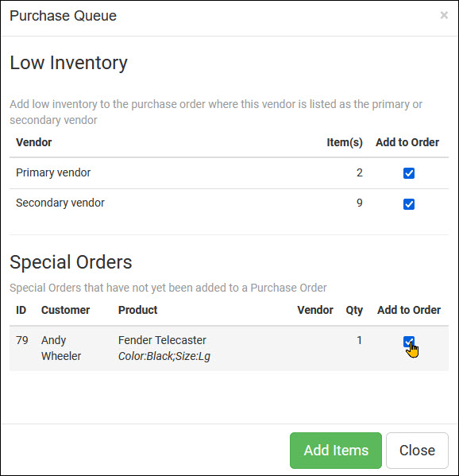The height and width of the screenshot is (476, 459).
Task: Close the Purchase Queue dialog with X icon
Action: (x=444, y=15)
